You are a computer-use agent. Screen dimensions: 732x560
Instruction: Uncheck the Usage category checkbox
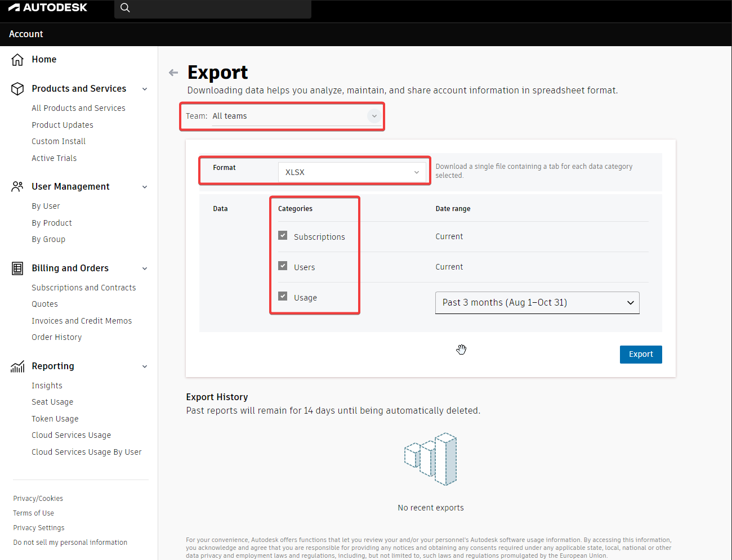283,296
